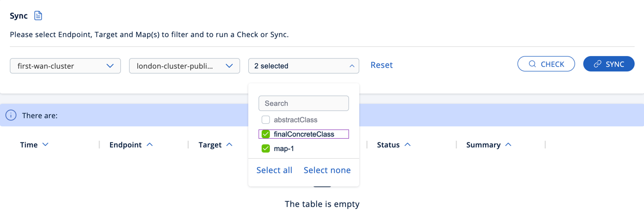The width and height of the screenshot is (644, 223).
Task: Click the Reset link
Action: pos(381,65)
